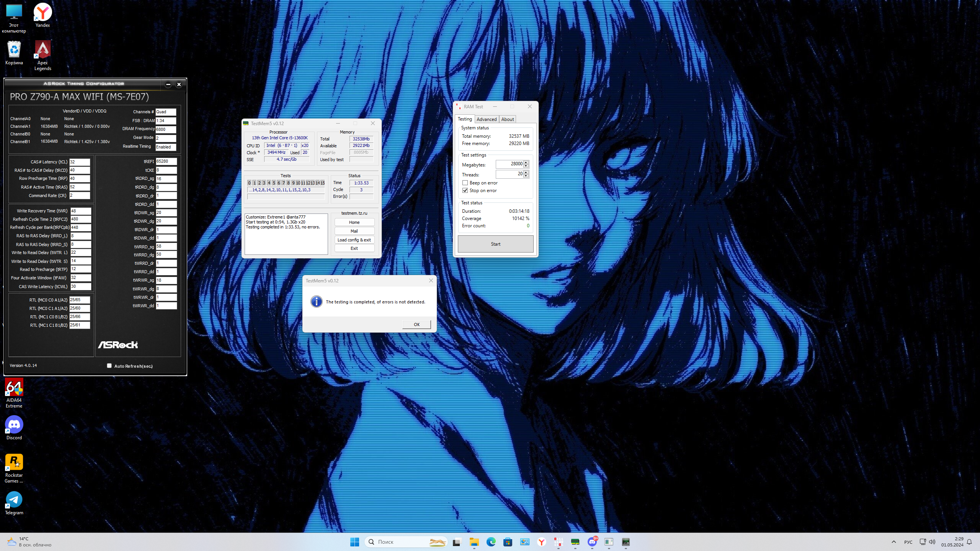Click Load config & exit button
Image resolution: width=980 pixels, height=551 pixels.
pos(354,240)
